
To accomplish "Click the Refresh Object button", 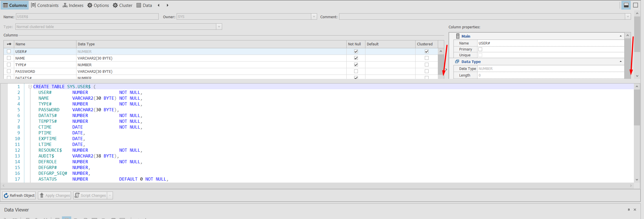I will point(19,196).
